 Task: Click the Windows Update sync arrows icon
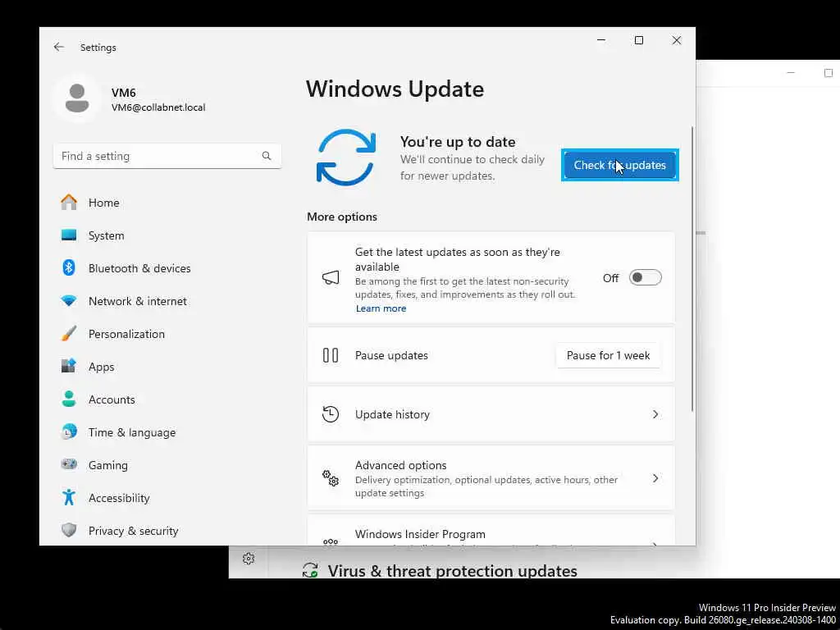pos(346,157)
